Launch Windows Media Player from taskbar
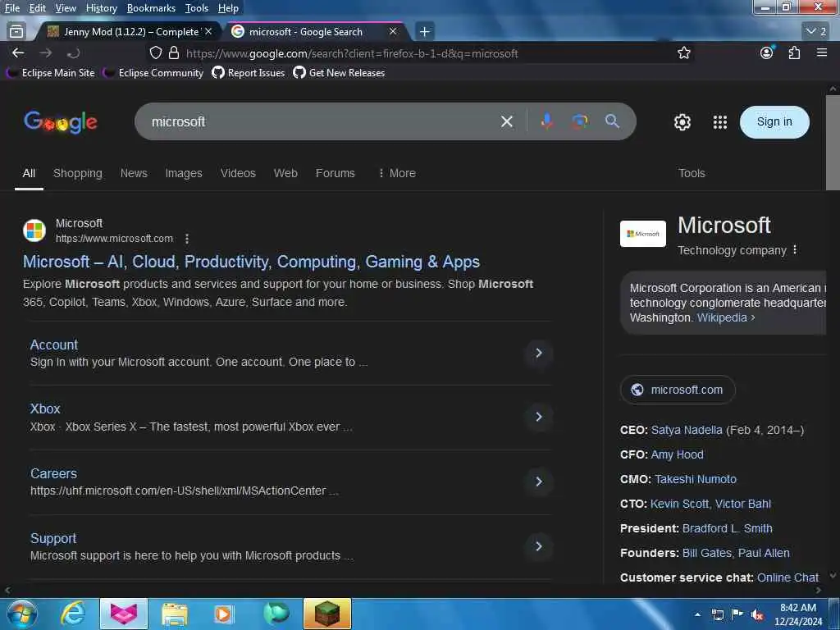Image resolution: width=840 pixels, height=630 pixels. coord(224,614)
